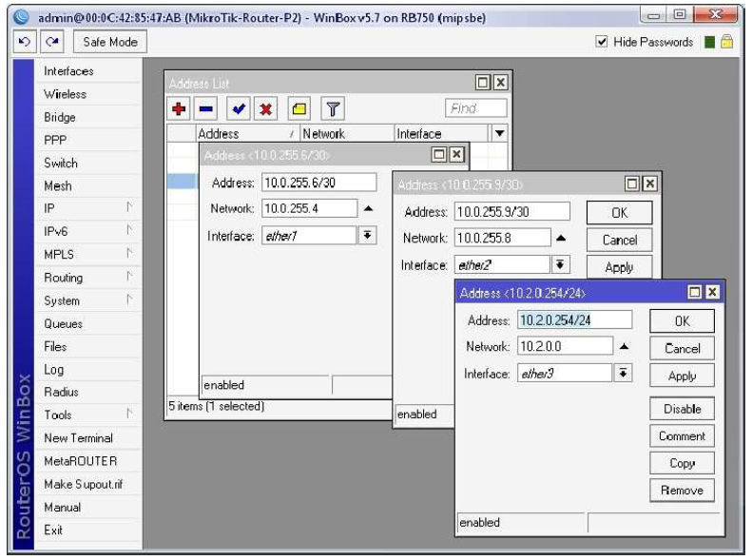
Task: Click the Comment button
Action: click(x=682, y=435)
